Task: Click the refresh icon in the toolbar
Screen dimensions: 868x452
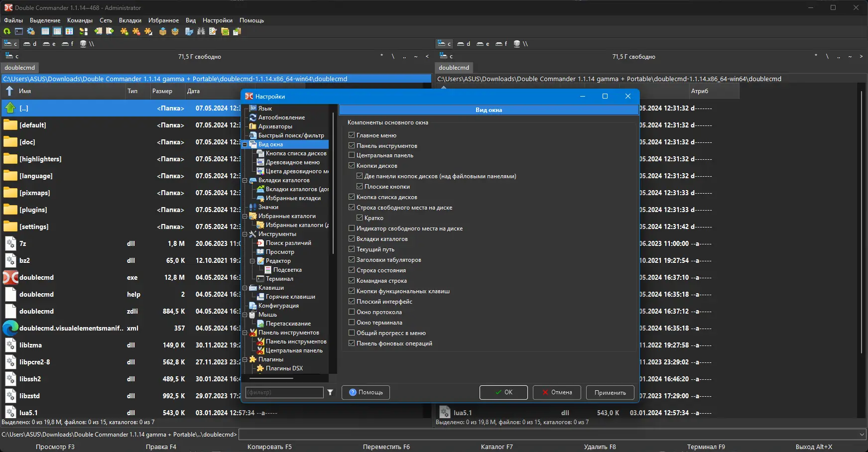Action: point(7,31)
